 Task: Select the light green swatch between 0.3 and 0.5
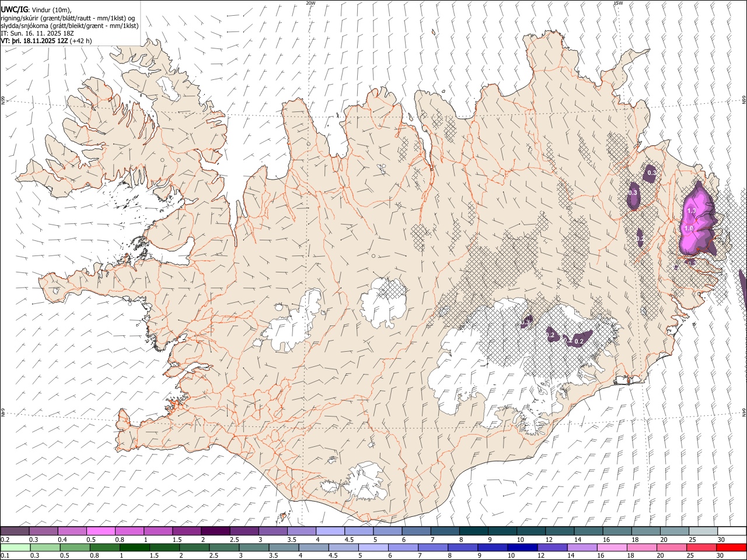coord(45,547)
